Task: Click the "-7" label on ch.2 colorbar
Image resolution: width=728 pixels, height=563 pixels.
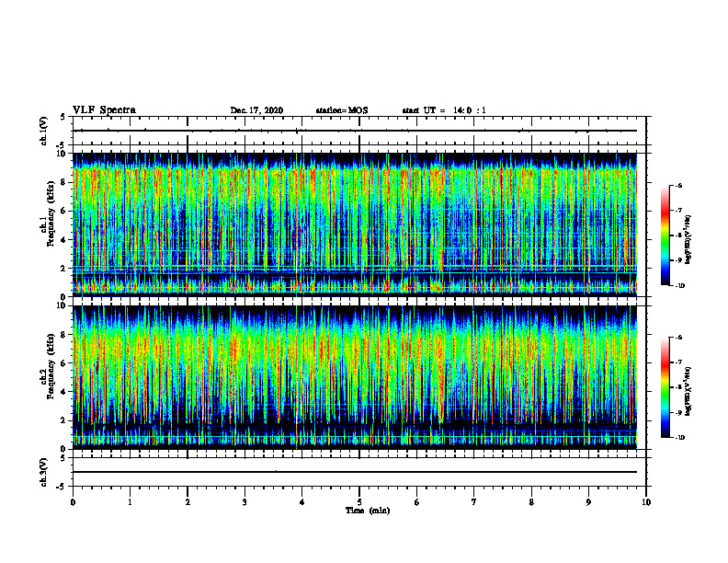Action: (678, 362)
